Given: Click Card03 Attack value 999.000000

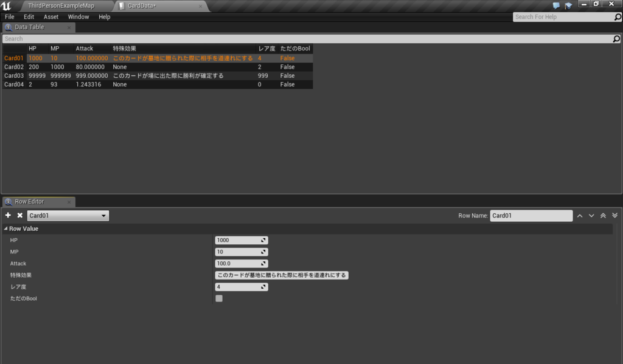Looking at the screenshot, I should (92, 76).
